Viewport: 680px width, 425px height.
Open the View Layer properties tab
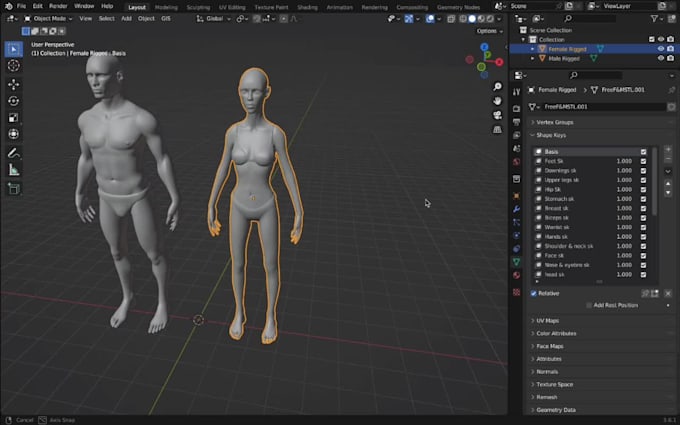[x=516, y=135]
